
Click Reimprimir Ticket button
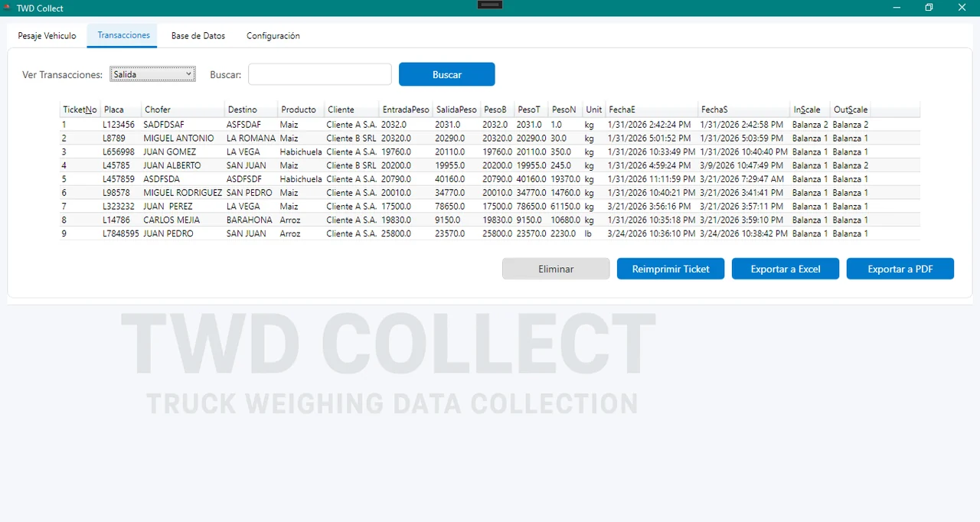671,269
